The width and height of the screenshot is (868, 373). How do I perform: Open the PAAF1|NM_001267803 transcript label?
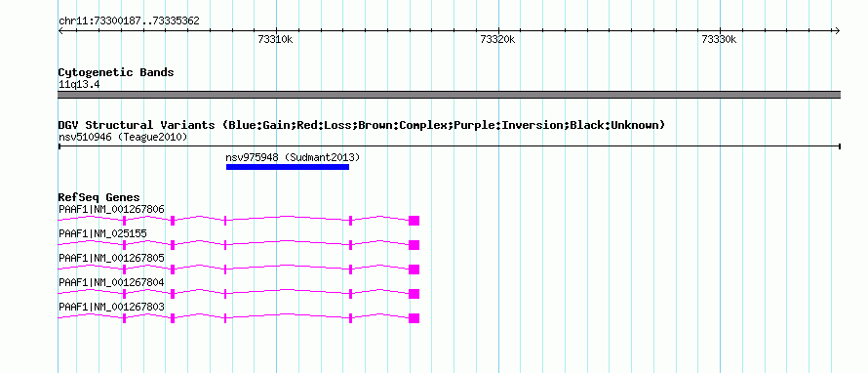pyautogui.click(x=111, y=307)
